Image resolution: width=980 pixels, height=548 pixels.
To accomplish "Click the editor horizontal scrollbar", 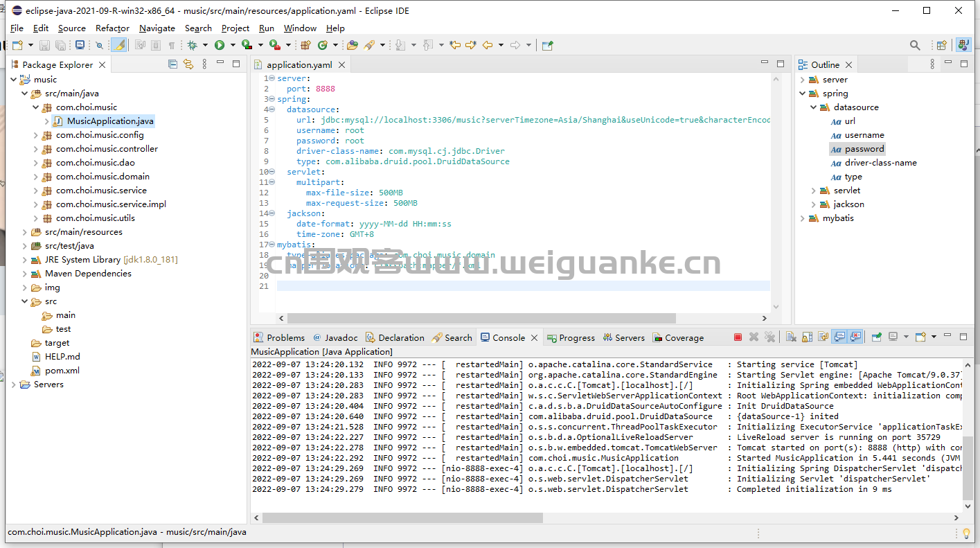I will (x=481, y=319).
